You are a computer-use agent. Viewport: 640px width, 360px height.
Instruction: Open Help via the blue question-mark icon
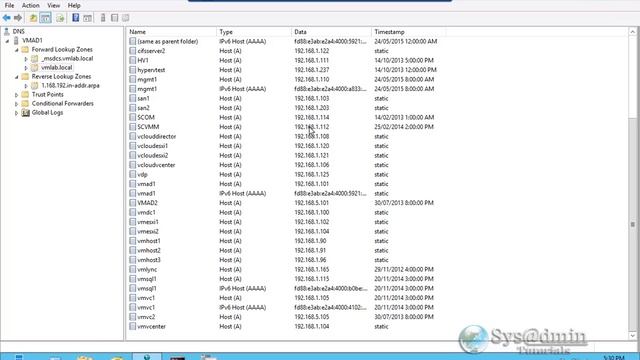[x=76, y=18]
